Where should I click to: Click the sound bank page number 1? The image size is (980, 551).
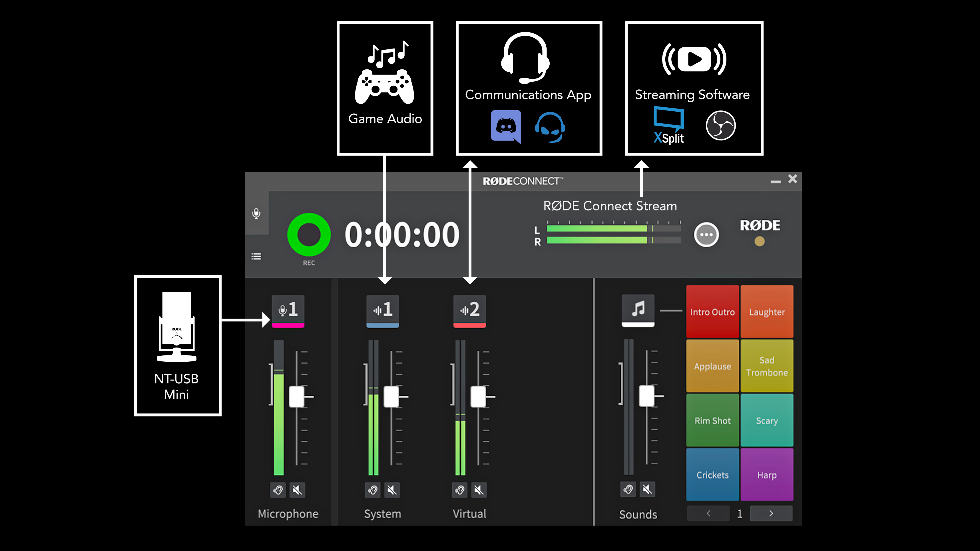(740, 514)
